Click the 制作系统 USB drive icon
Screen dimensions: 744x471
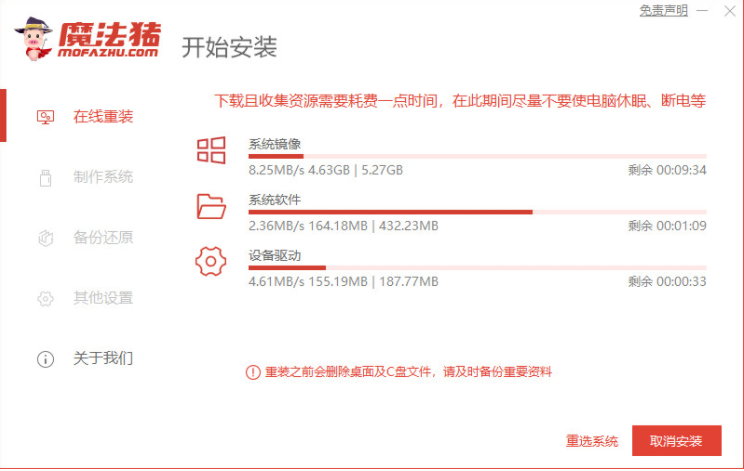(45, 178)
